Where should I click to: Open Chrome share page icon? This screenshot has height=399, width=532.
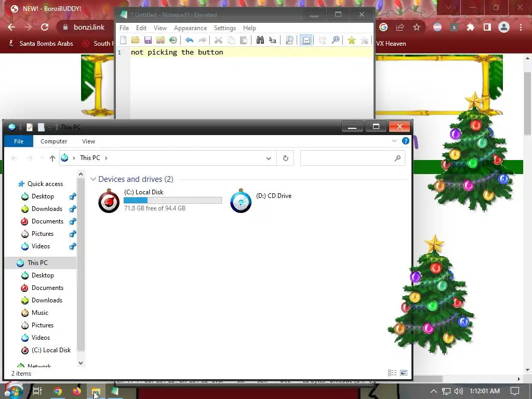(400, 27)
